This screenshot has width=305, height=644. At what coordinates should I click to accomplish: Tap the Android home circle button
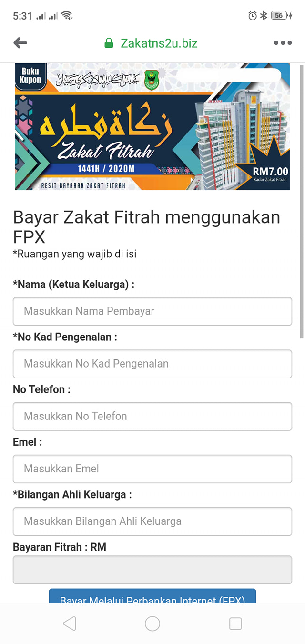(x=152, y=624)
